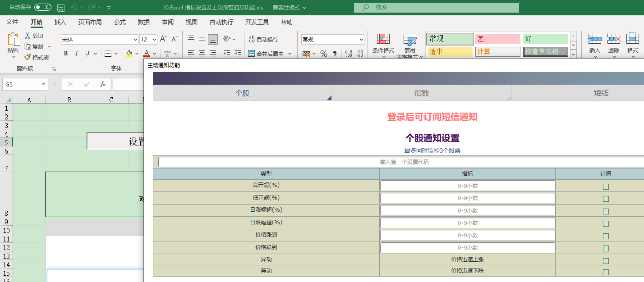The image size is (644, 282).
Task: Check subscribe box for 价格迅速下跌
Action: coord(606,272)
